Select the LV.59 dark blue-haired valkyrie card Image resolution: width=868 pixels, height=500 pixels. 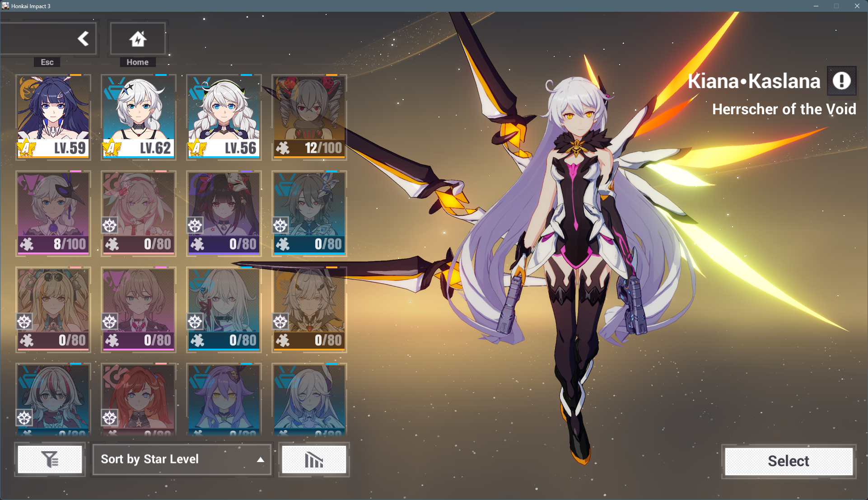53,117
